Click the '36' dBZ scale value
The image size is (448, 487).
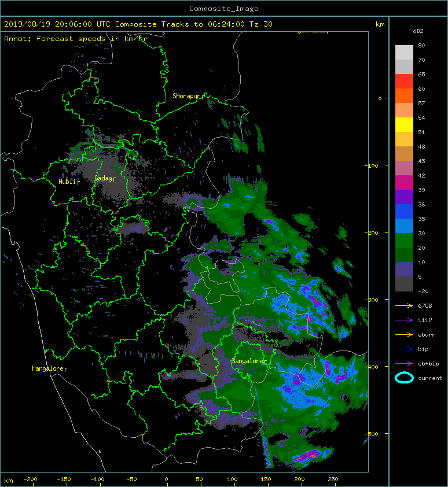coord(421,204)
